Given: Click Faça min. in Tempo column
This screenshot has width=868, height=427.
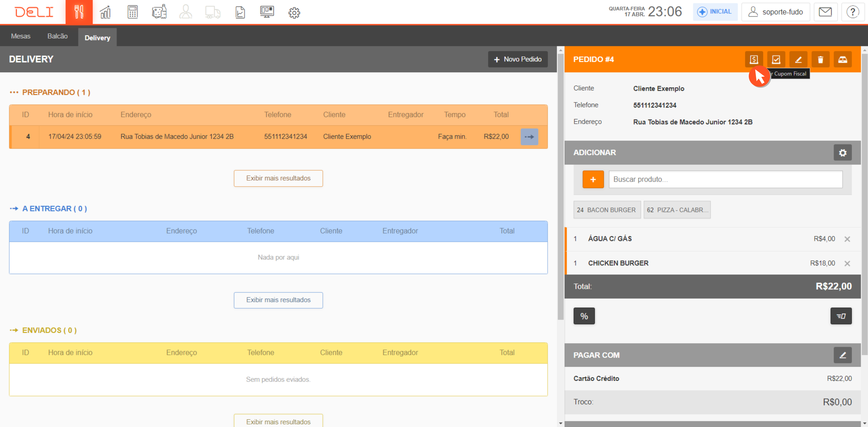Looking at the screenshot, I should click(452, 137).
